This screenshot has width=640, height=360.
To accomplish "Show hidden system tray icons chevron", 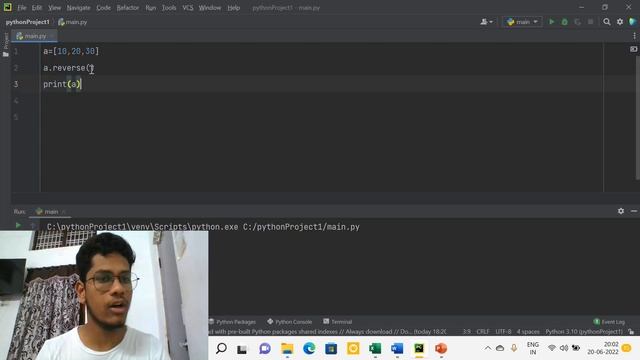I will 488,348.
